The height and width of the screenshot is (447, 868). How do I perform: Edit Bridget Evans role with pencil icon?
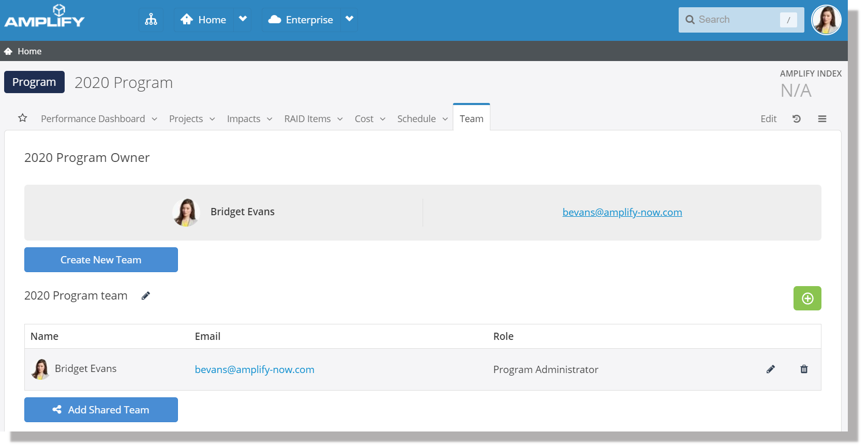770,369
